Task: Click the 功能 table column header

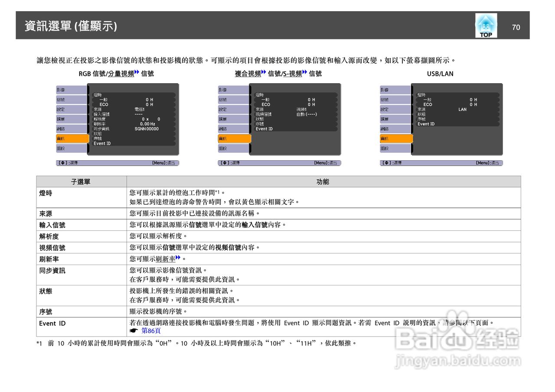Action: coord(323,181)
